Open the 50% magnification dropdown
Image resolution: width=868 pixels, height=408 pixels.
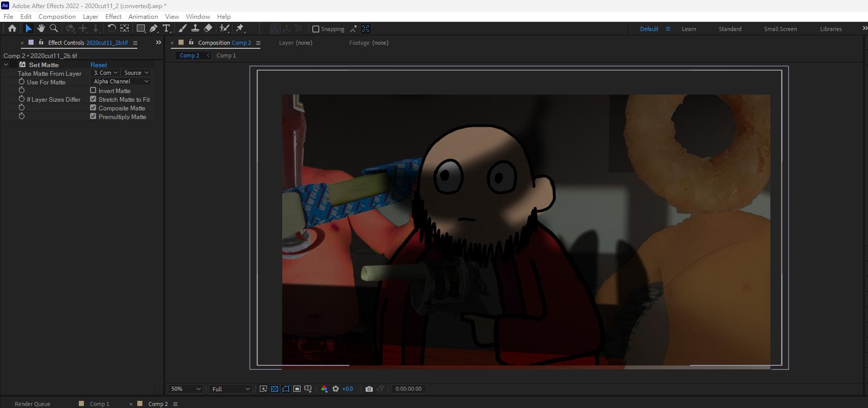[x=186, y=389]
